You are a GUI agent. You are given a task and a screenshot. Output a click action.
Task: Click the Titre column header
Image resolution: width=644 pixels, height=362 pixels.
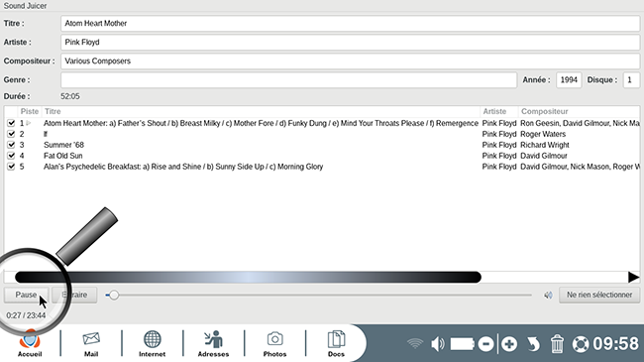(53, 111)
